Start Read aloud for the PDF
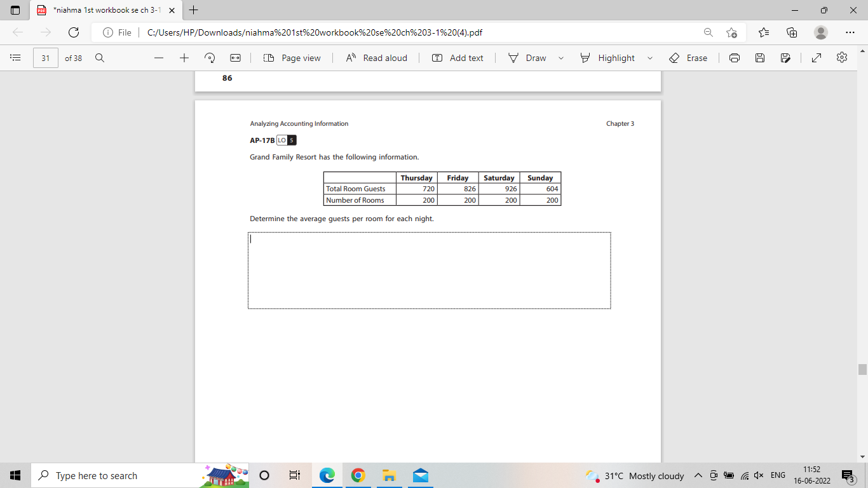Viewport: 868px width, 488px height. pos(377,58)
